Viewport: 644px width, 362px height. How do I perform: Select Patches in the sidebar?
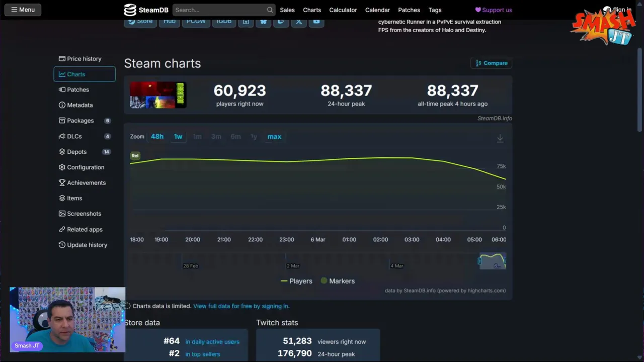click(x=85, y=89)
